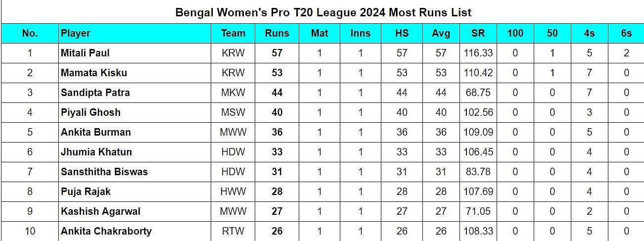Click the Player column header
The height and width of the screenshot is (241, 644).
[x=76, y=33]
